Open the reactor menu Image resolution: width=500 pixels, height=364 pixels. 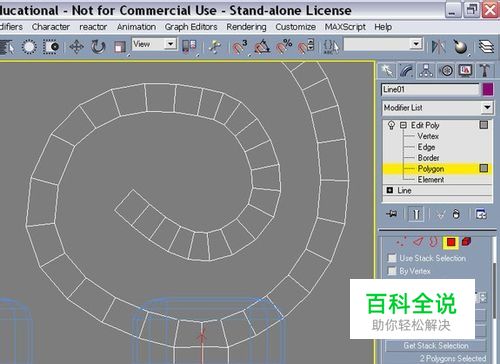(x=93, y=27)
